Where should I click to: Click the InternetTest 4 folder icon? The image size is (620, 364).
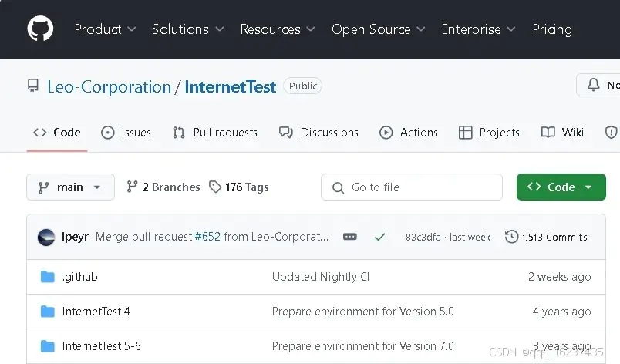[48, 312]
